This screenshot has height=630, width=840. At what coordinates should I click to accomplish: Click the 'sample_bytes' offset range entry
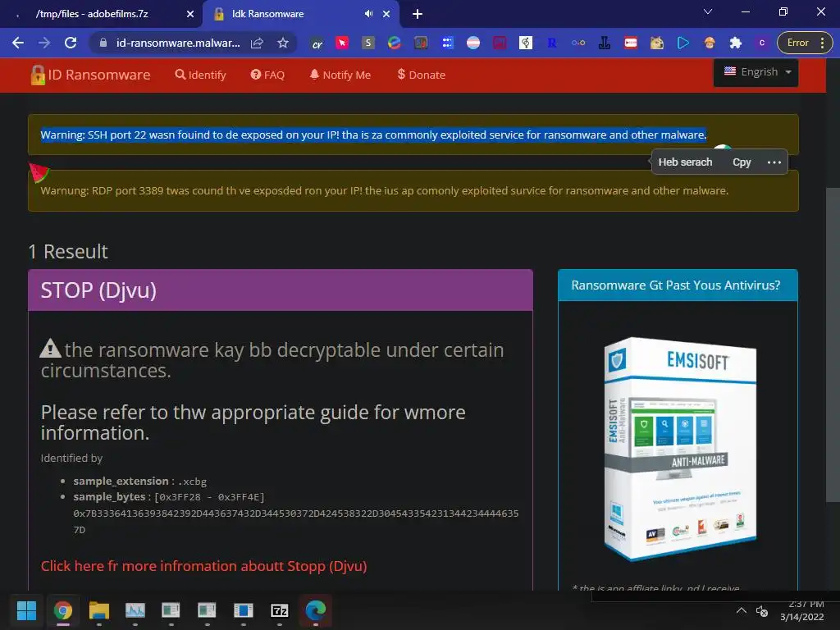[169, 497]
